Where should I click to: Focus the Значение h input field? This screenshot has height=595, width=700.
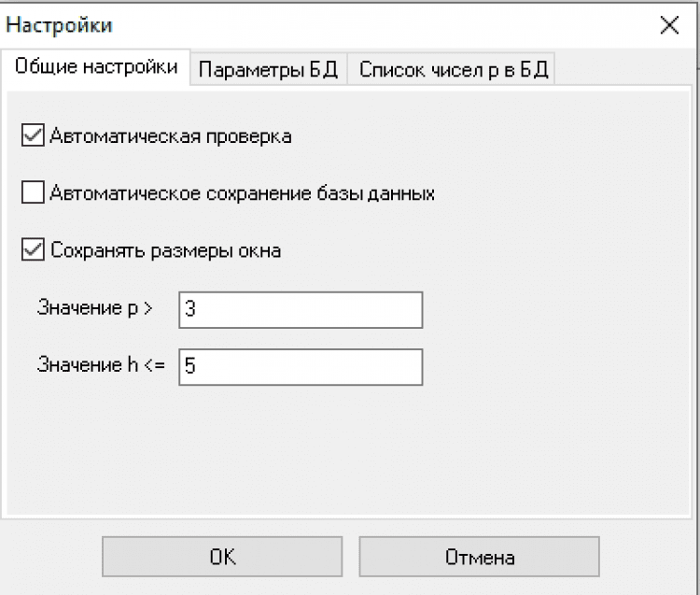pyautogui.click(x=300, y=367)
